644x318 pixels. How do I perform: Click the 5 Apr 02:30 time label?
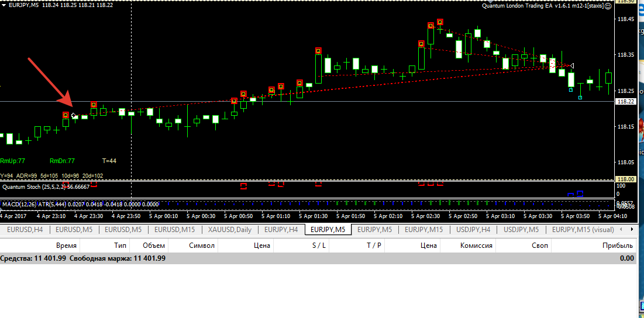click(426, 216)
